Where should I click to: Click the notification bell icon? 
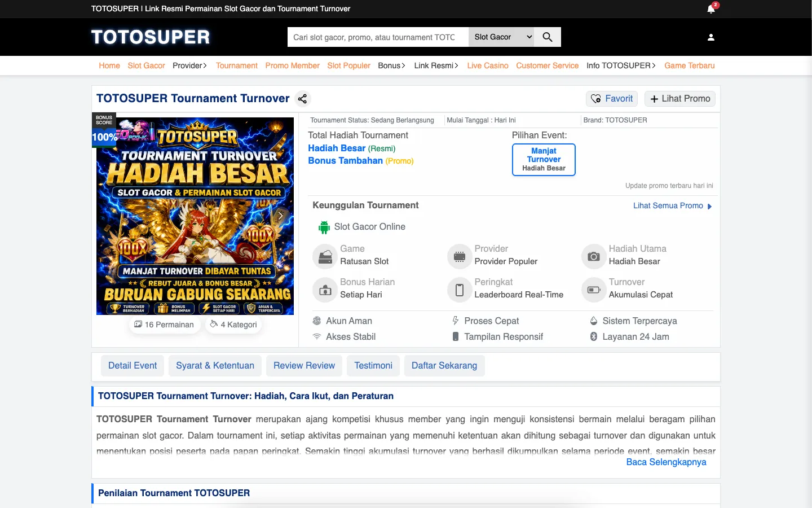click(x=711, y=9)
